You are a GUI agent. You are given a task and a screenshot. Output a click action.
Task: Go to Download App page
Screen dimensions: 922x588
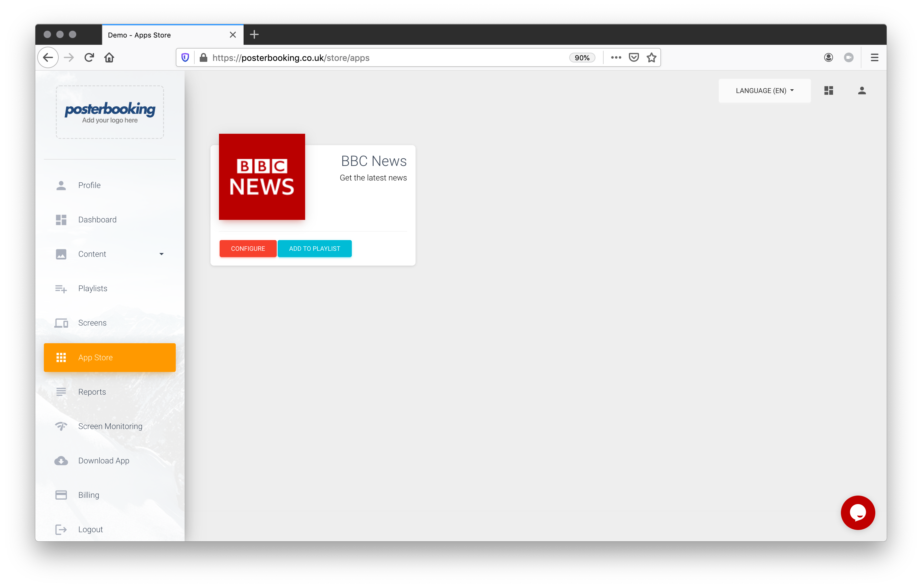coord(110,461)
